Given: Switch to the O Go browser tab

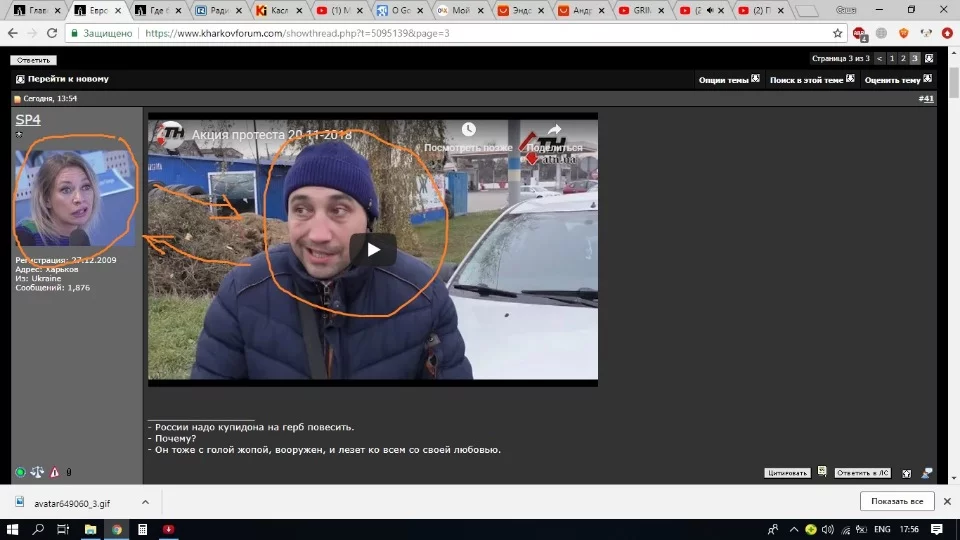Looking at the screenshot, I should (x=400, y=10).
